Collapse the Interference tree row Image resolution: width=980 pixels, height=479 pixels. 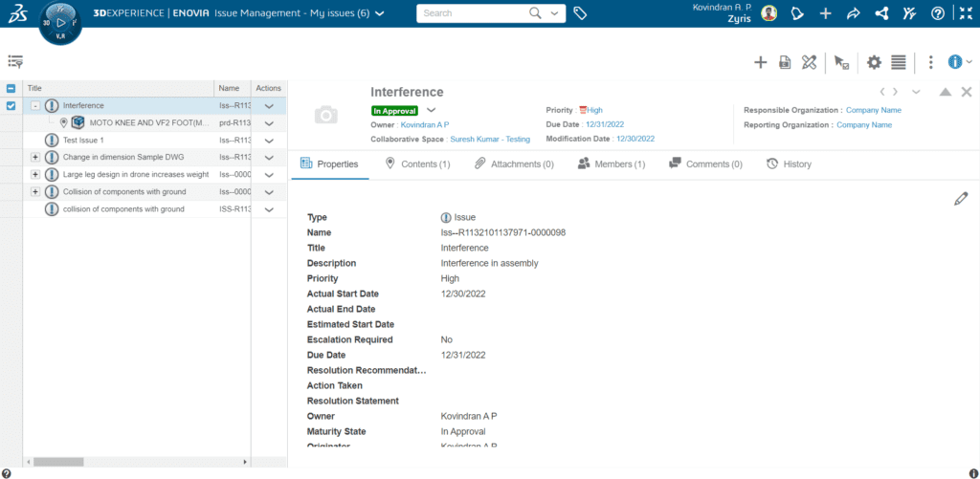point(35,105)
